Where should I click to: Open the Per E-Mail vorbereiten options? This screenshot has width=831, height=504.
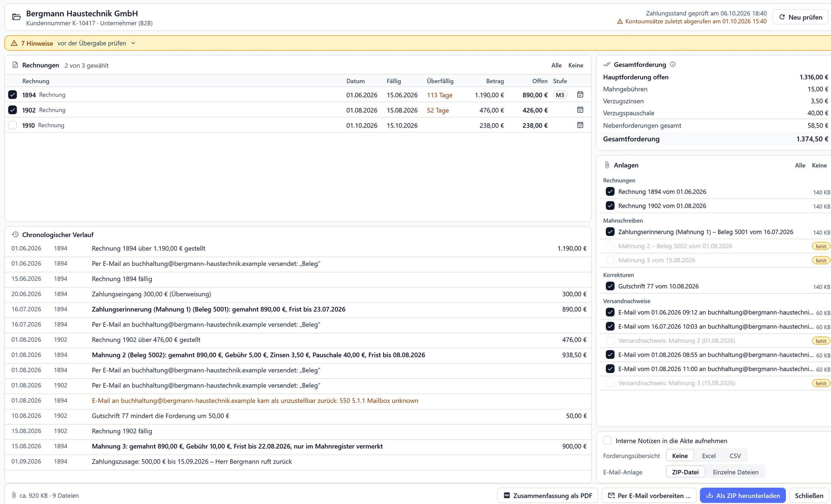[x=650, y=495]
